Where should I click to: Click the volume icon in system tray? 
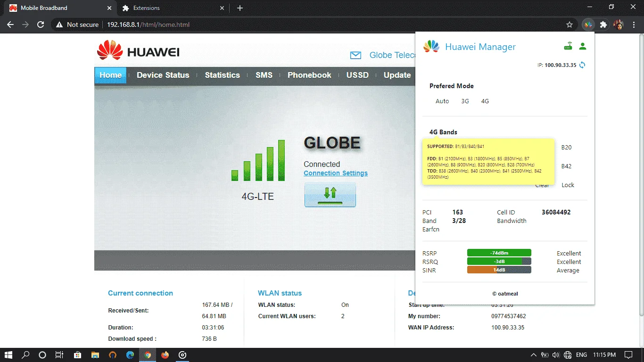[x=556, y=354]
